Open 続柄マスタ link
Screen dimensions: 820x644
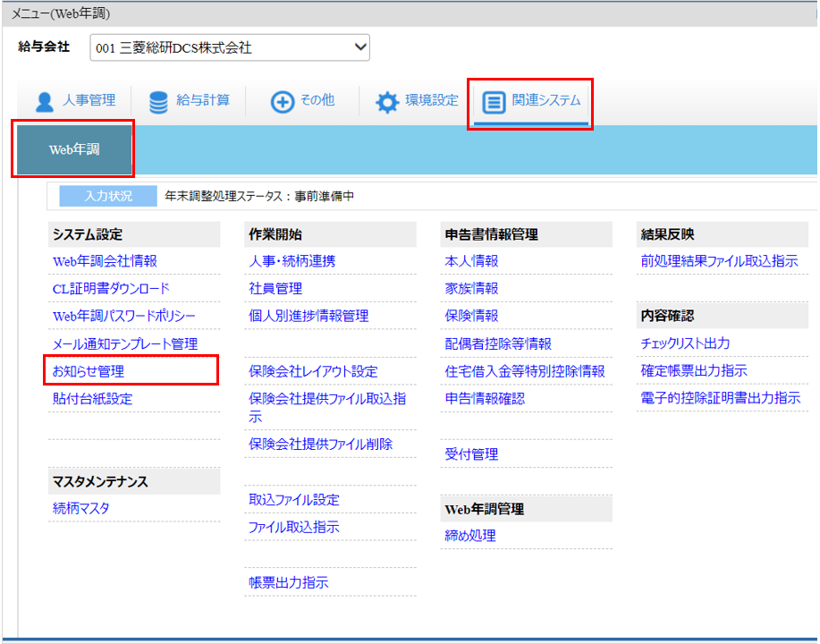(x=81, y=508)
